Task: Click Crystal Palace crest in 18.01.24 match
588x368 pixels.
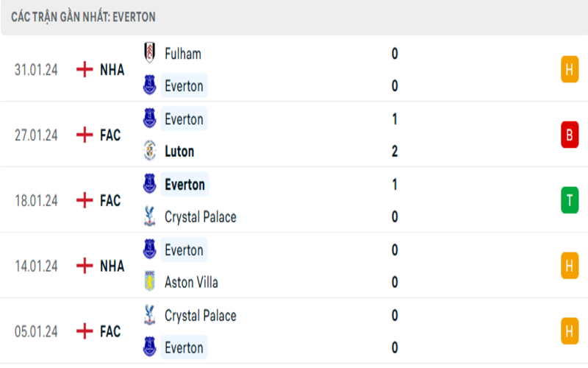Action: click(150, 216)
